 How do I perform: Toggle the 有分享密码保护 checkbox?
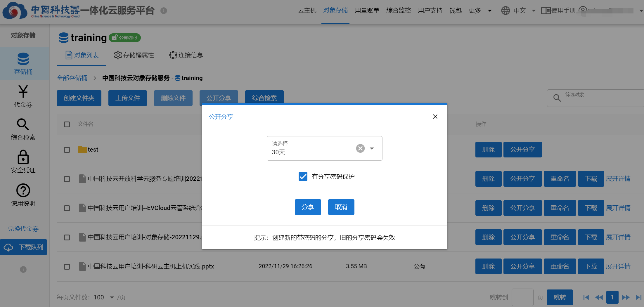tap(303, 176)
